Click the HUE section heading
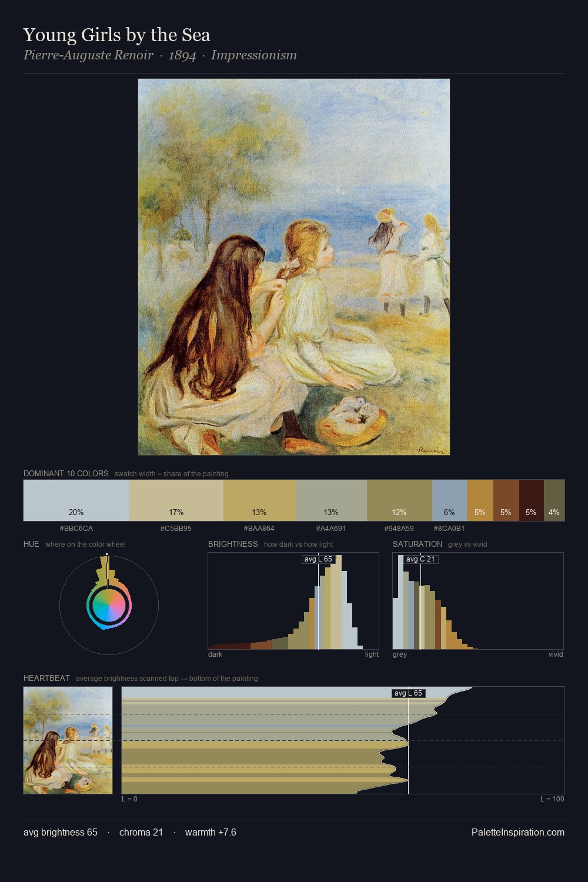The image size is (588, 882). click(x=31, y=544)
